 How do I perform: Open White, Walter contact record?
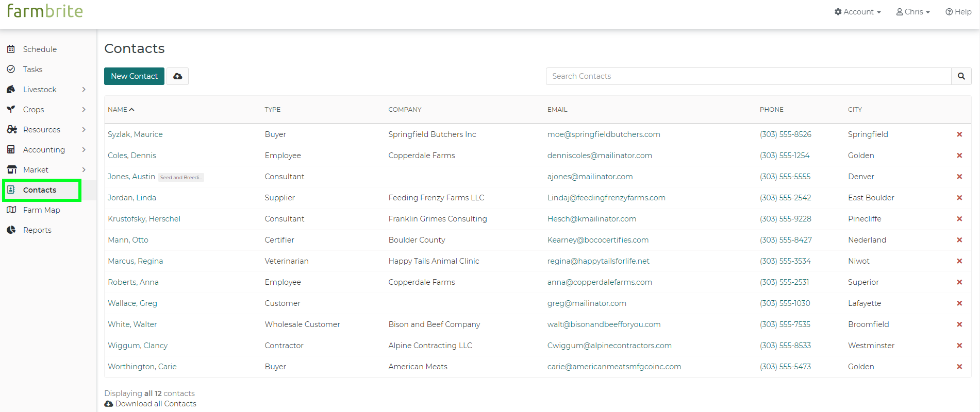pos(132,324)
